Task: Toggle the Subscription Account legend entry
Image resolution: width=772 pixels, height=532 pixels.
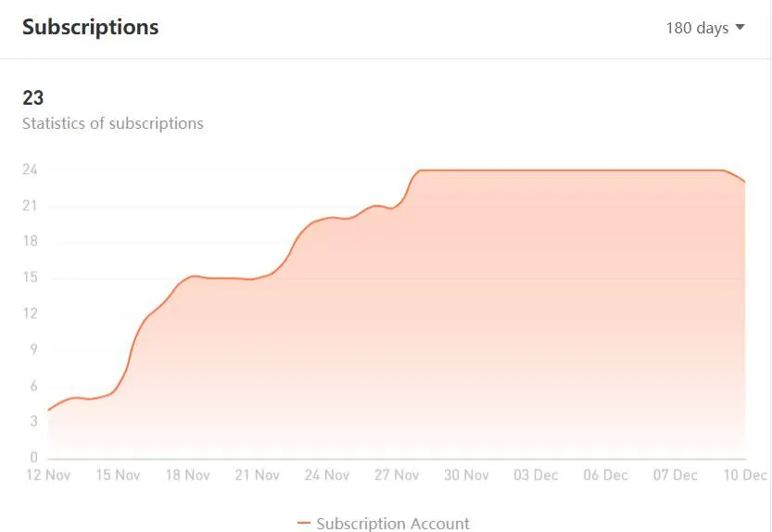Action: (x=384, y=523)
